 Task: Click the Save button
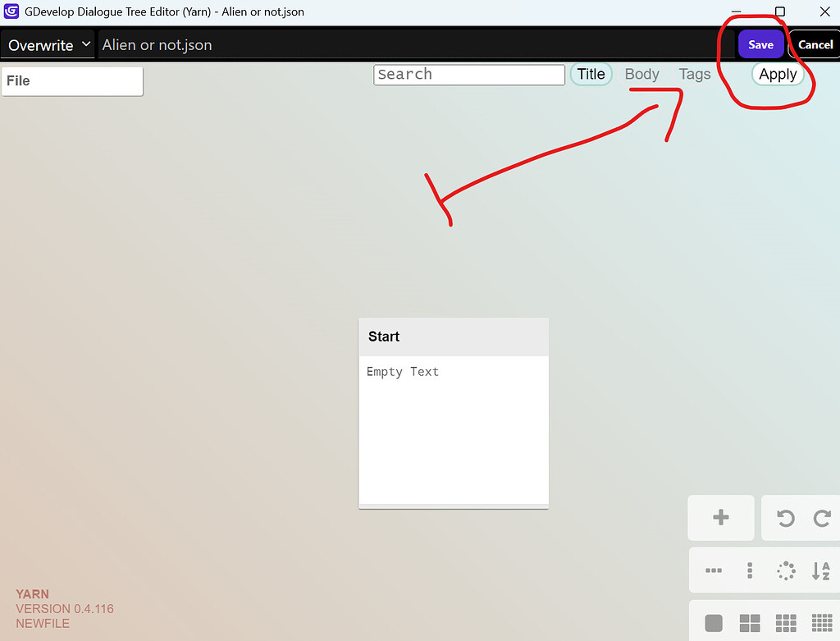[760, 44]
